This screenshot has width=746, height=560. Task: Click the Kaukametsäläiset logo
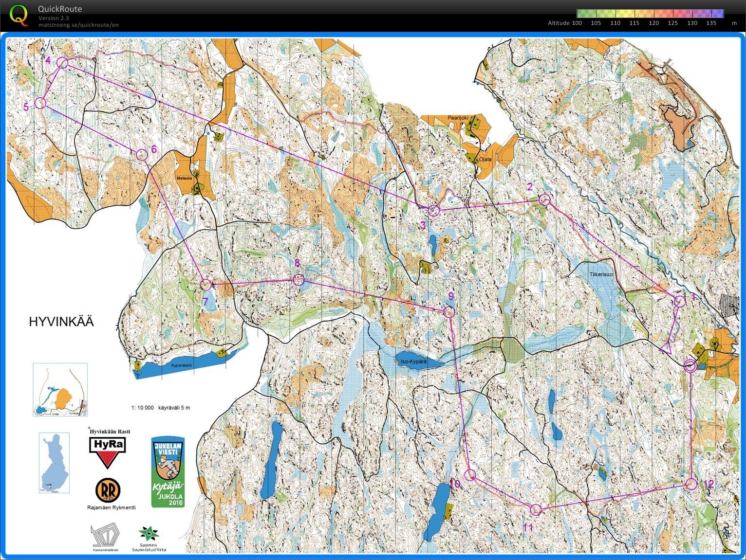[106, 537]
